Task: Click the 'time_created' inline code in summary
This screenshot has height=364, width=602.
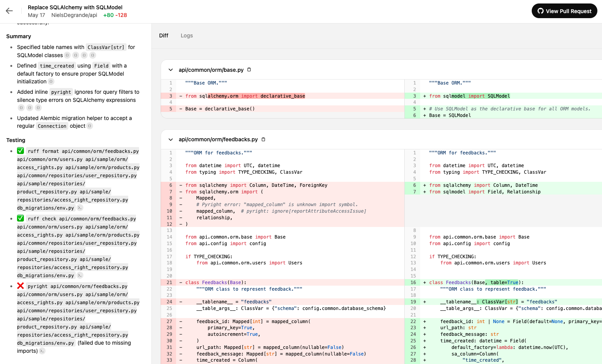Action: coord(57,66)
